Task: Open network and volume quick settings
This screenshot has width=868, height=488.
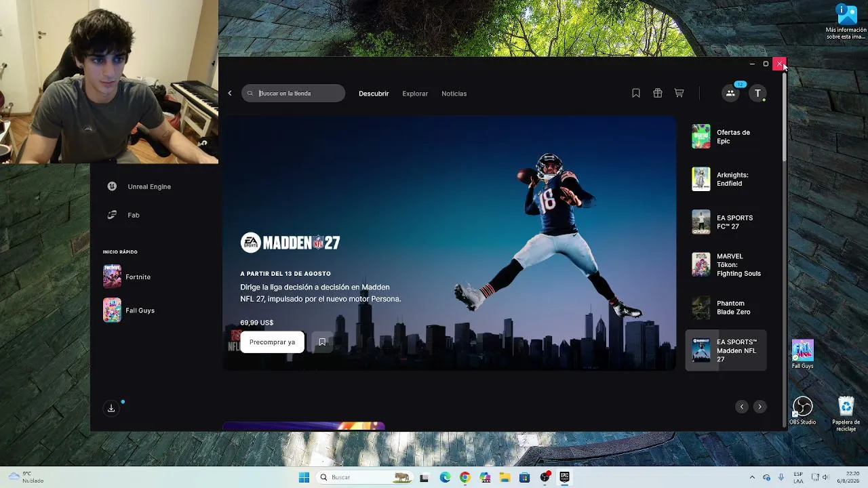Action: pos(821,477)
